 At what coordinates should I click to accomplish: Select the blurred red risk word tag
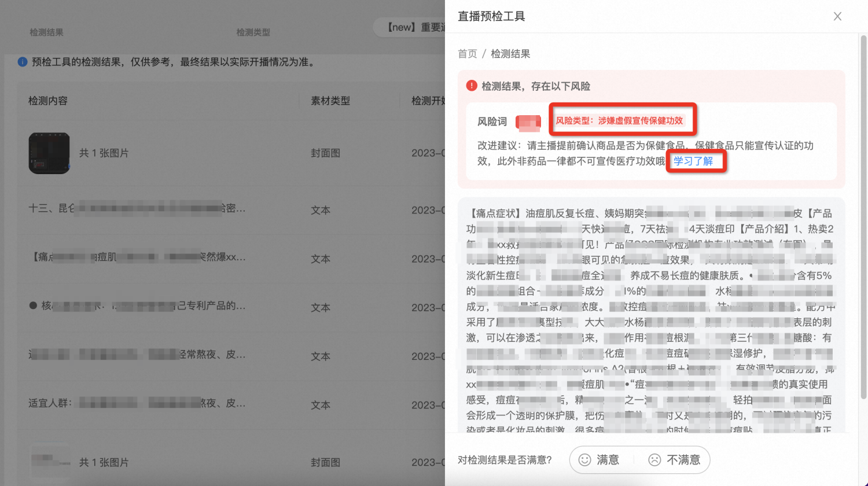click(x=528, y=122)
